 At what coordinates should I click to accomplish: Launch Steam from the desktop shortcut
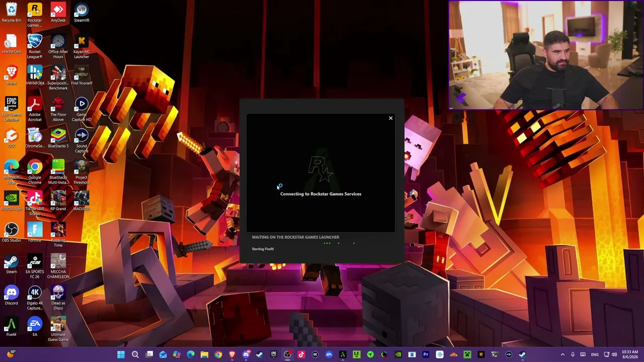pyautogui.click(x=11, y=264)
